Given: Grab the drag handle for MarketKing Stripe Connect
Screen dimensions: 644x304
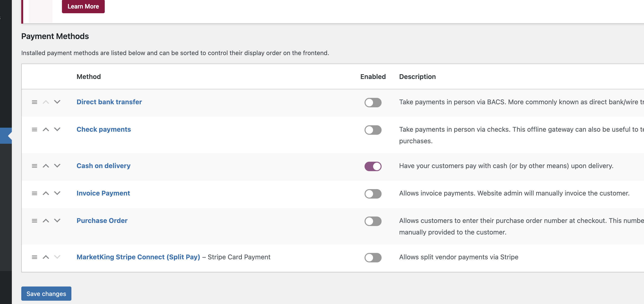Looking at the screenshot, I should click(35, 257).
